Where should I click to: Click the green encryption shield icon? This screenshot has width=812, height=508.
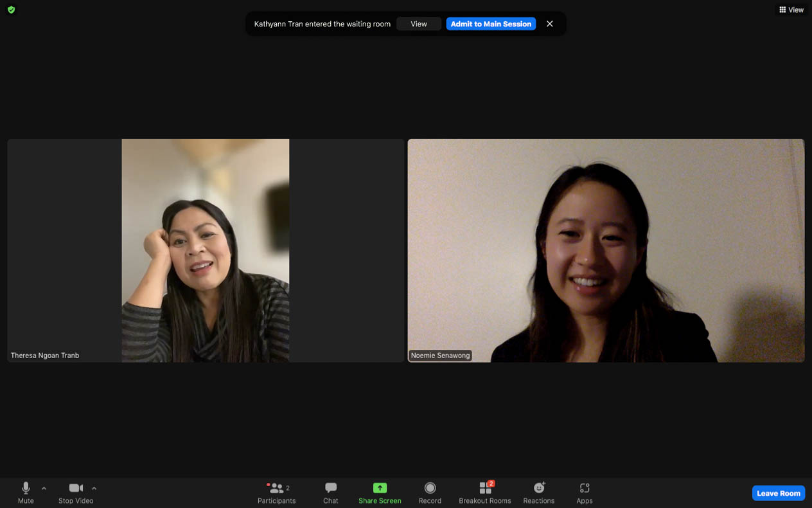coord(11,10)
